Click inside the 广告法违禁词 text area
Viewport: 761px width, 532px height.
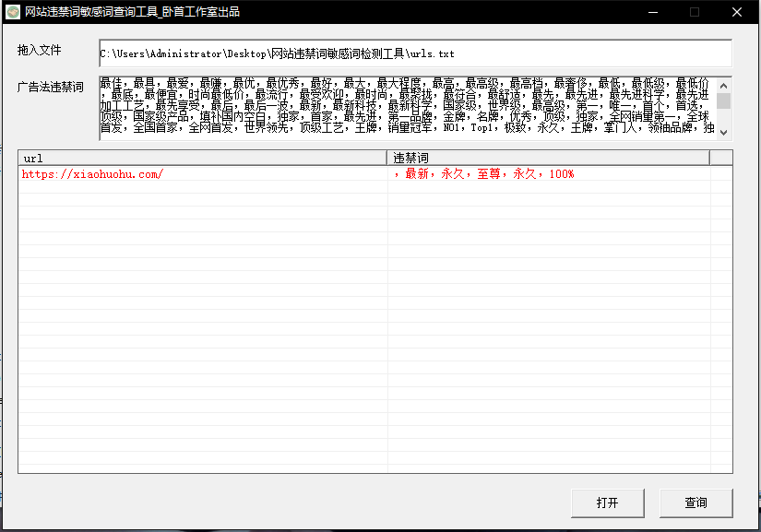(406, 107)
